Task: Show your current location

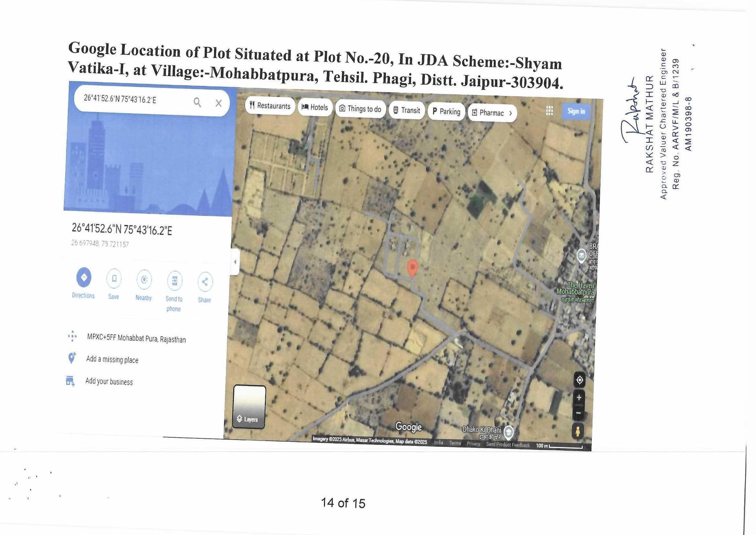Action: [x=580, y=380]
